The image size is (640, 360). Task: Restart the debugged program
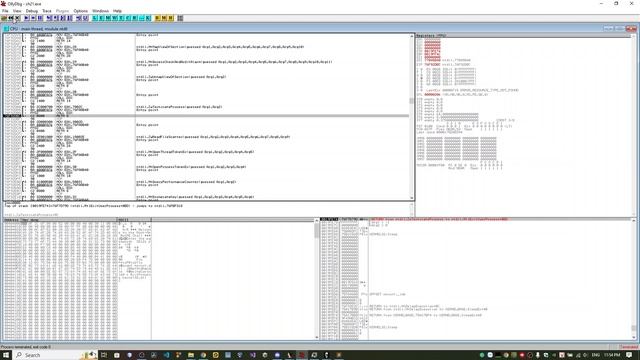point(11,18)
